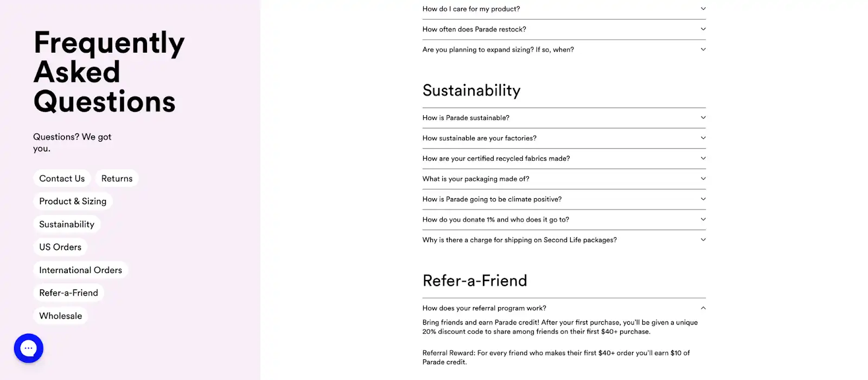This screenshot has width=868, height=380.
Task: Go to International Orders category
Action: tap(80, 270)
